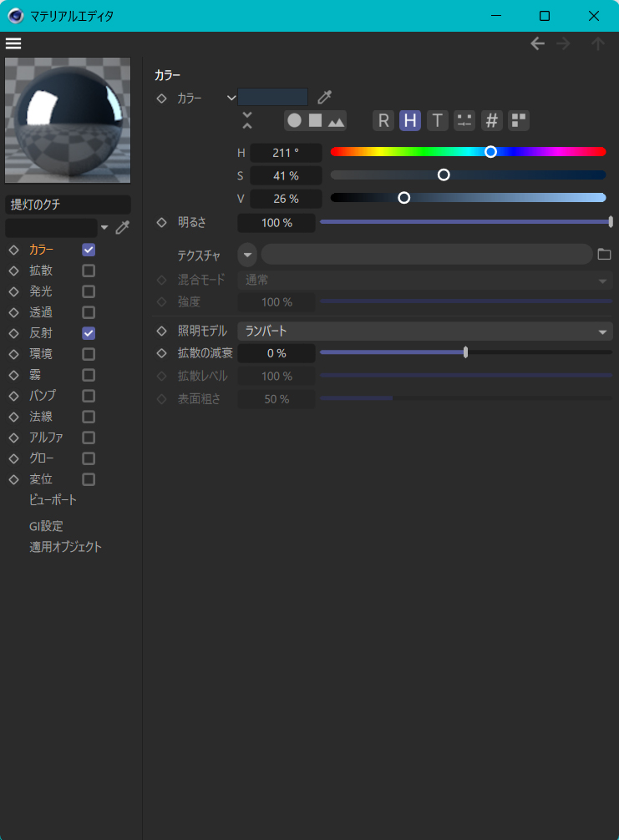Enable color temperature T mode button
This screenshot has height=840, width=619.
pos(437,120)
